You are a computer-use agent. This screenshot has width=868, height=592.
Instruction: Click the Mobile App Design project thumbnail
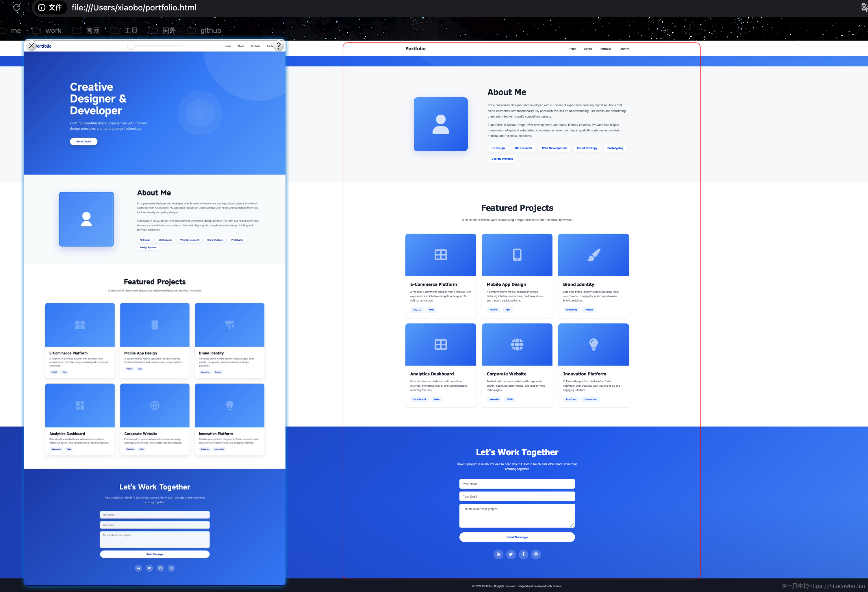(x=517, y=255)
